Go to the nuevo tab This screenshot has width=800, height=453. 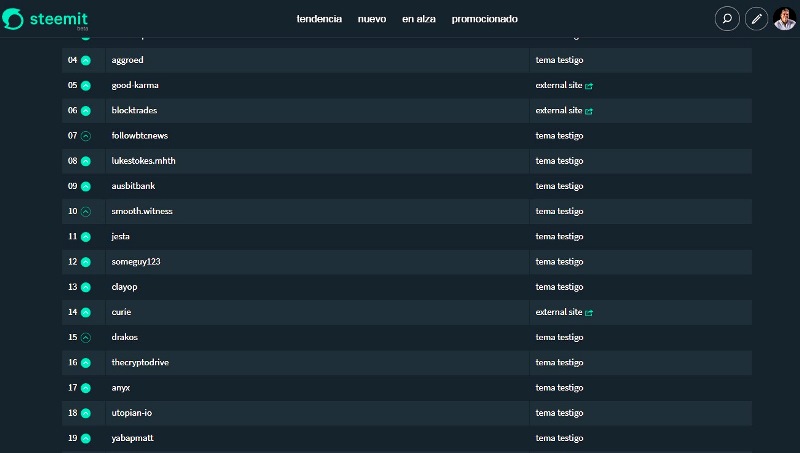point(372,19)
